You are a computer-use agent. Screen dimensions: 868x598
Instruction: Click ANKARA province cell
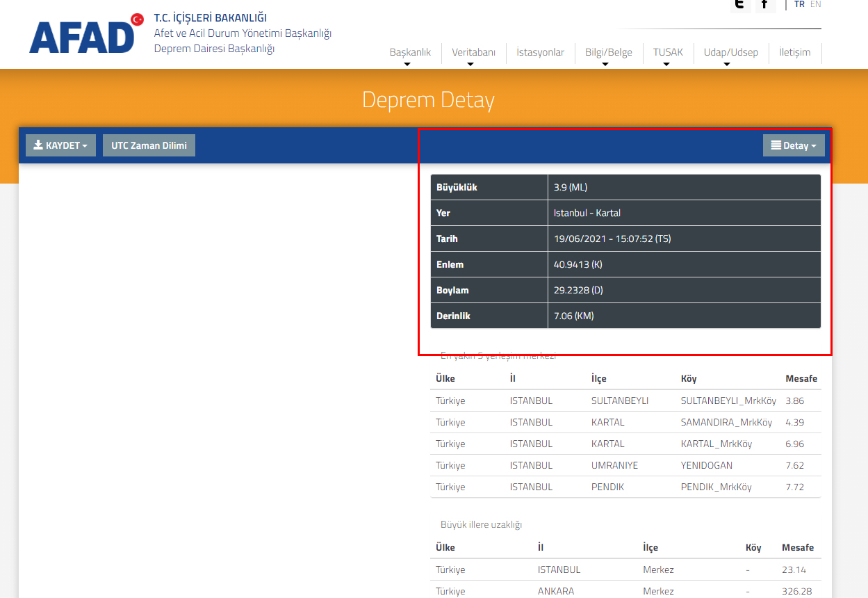555,591
